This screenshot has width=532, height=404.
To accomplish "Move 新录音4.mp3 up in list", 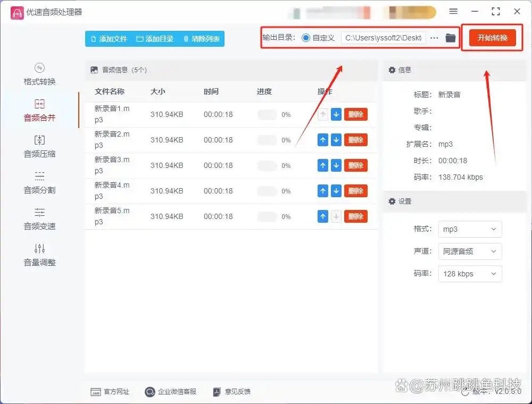I will [323, 191].
